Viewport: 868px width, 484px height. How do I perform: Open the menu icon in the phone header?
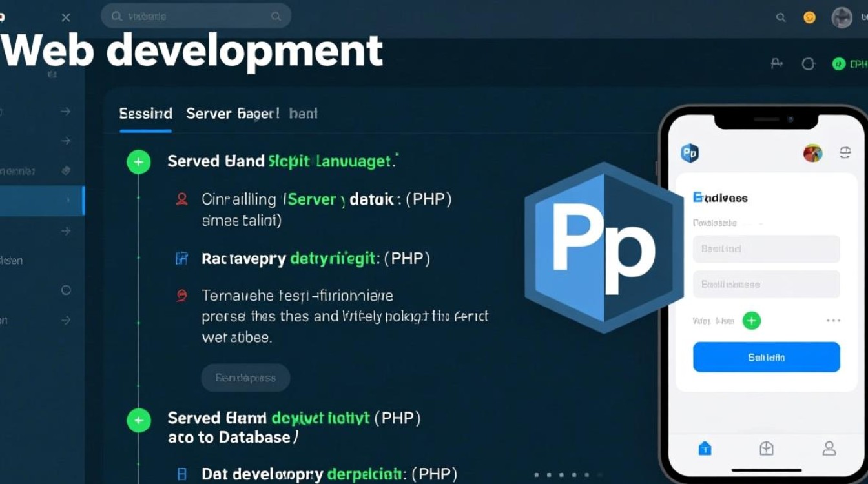pos(845,153)
